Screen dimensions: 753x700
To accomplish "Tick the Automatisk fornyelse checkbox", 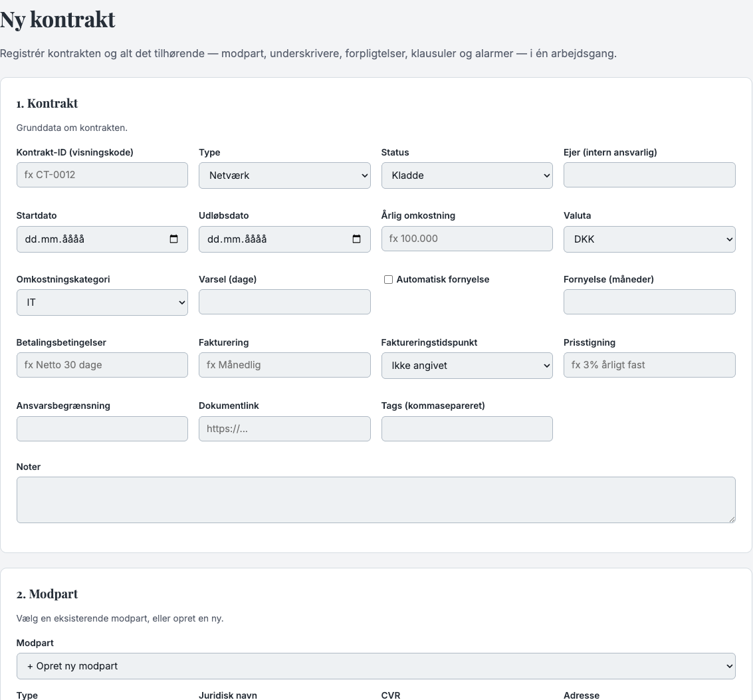I will (388, 280).
